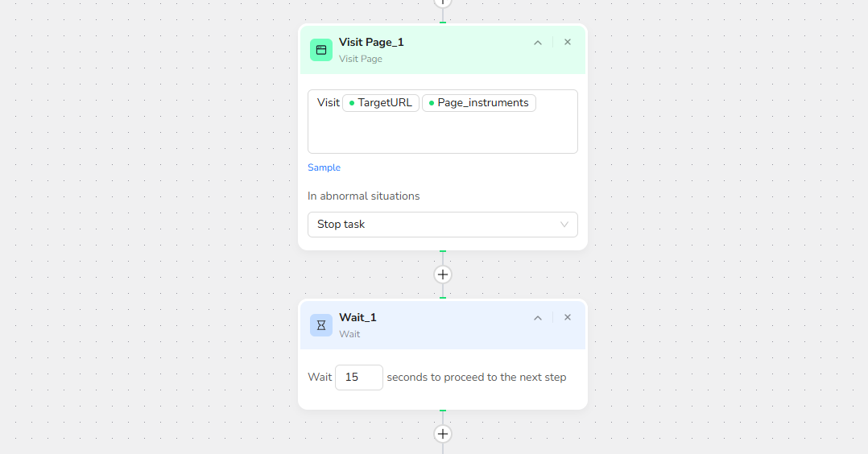Add a new step below Wait_1
The width and height of the screenshot is (868, 454).
pos(442,434)
